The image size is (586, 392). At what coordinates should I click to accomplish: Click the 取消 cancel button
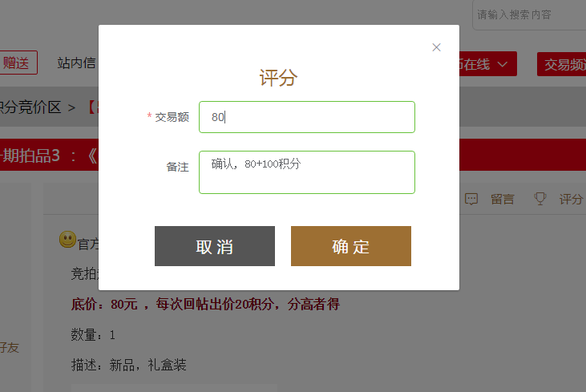tap(215, 246)
